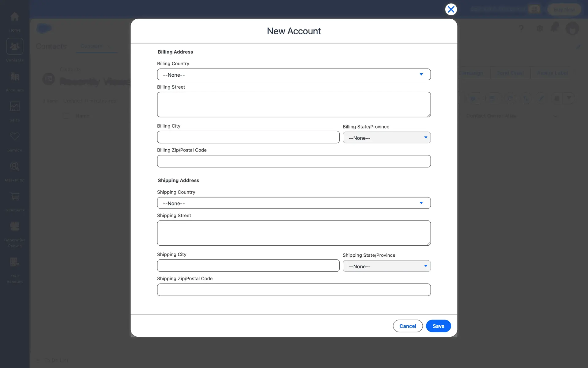
Task: Close the New Account dialog with X
Action: (451, 10)
